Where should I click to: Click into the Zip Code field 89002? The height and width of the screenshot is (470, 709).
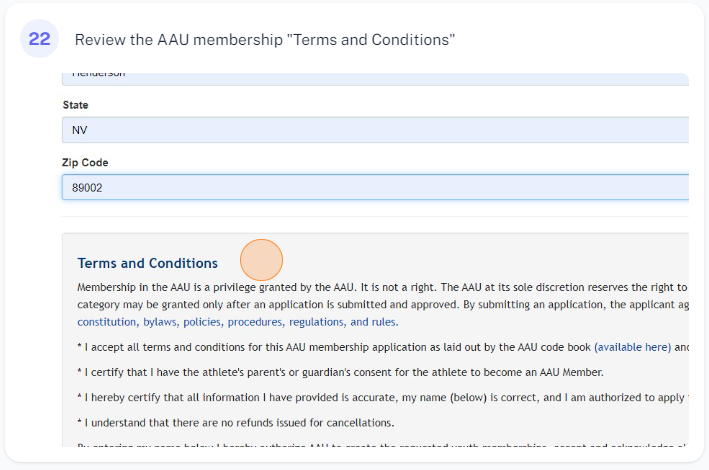(375, 187)
